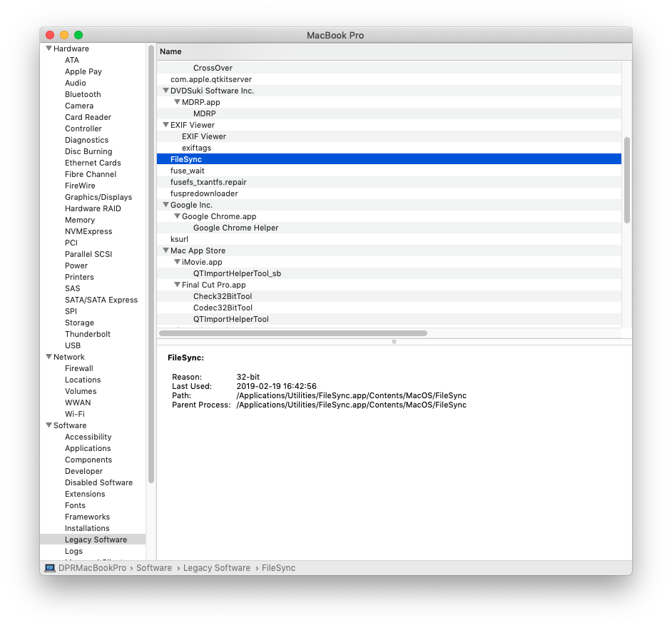Image resolution: width=672 pixels, height=628 pixels.
Task: Select Storage in the sidebar
Action: point(79,323)
